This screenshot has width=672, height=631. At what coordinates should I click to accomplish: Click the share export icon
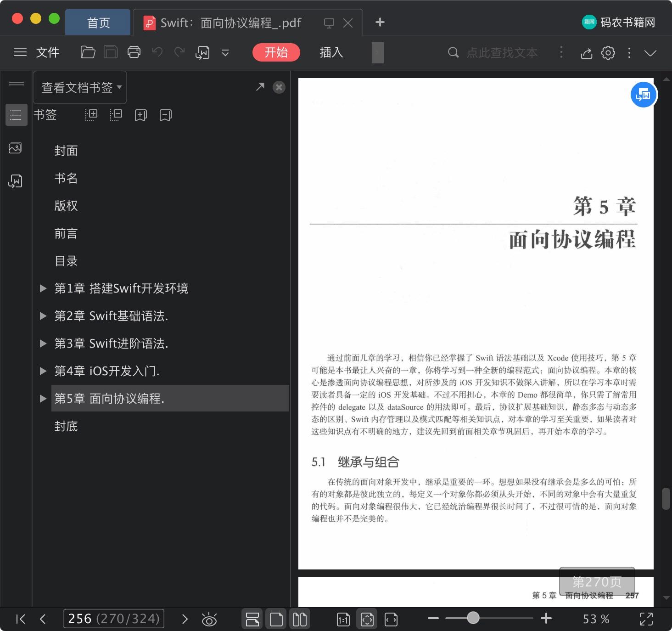point(587,53)
